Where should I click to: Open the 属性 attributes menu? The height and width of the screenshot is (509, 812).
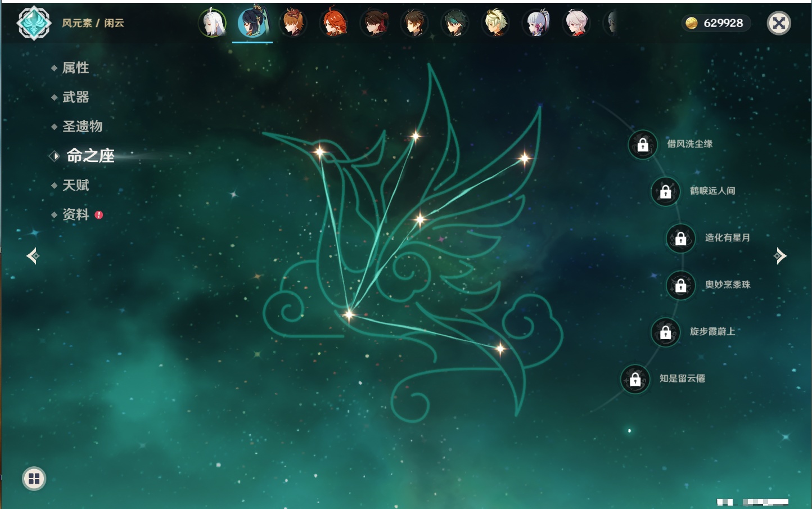[x=75, y=68]
